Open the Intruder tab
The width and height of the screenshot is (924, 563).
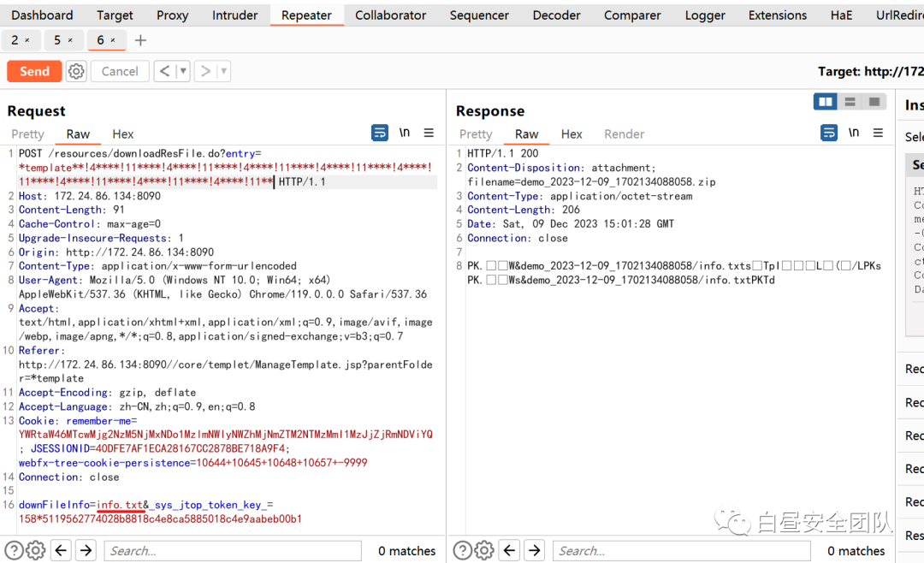234,15
